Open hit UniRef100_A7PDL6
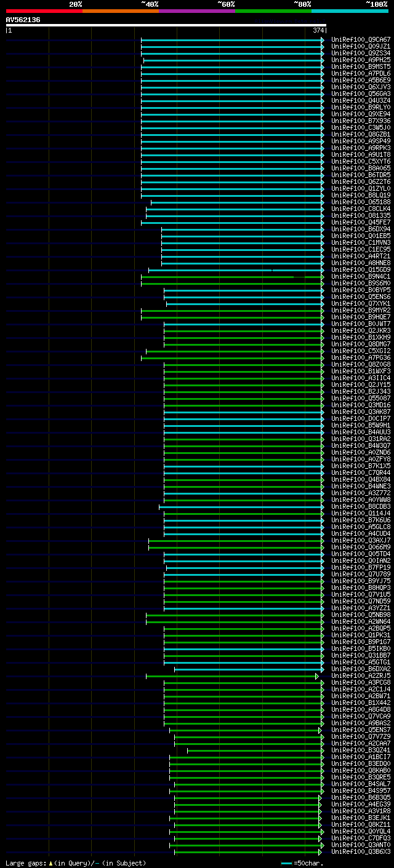 361,73
